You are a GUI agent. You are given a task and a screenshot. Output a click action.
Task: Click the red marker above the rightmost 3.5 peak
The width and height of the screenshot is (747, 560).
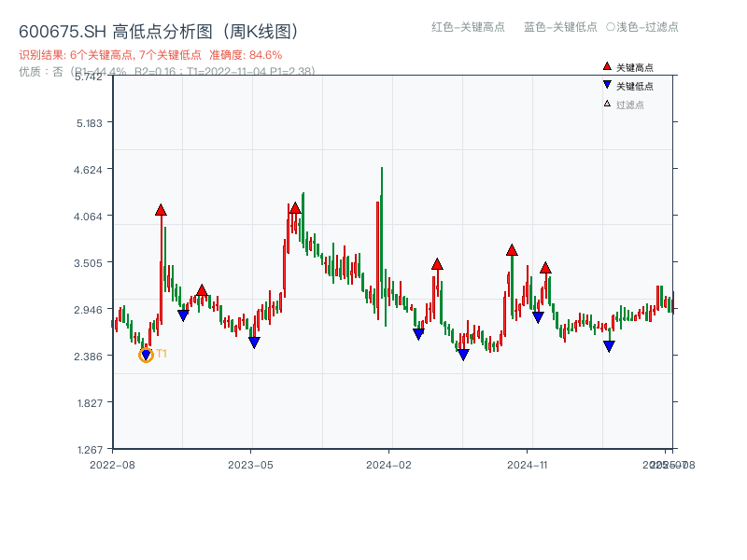pos(546,267)
